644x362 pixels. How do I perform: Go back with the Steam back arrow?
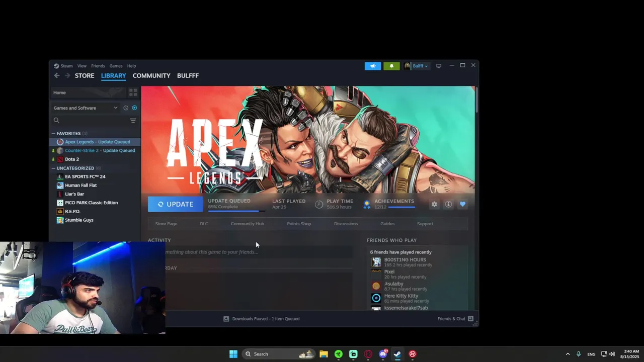57,75
